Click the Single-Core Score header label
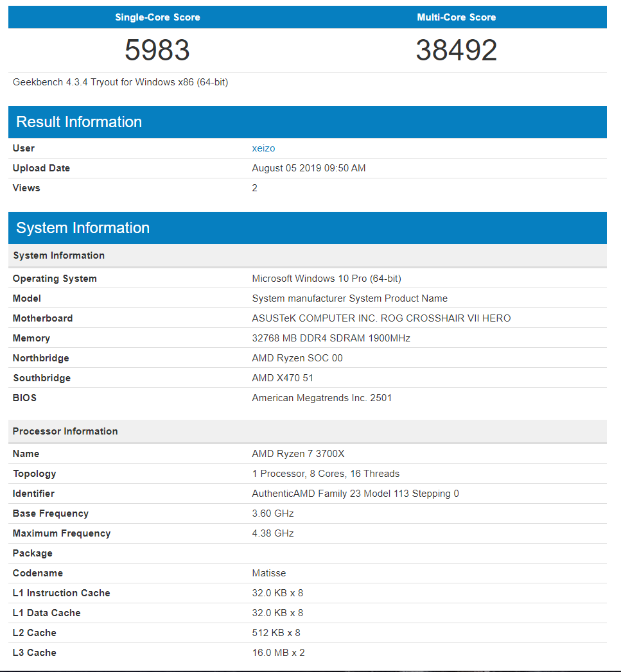The width and height of the screenshot is (621, 672). [157, 17]
